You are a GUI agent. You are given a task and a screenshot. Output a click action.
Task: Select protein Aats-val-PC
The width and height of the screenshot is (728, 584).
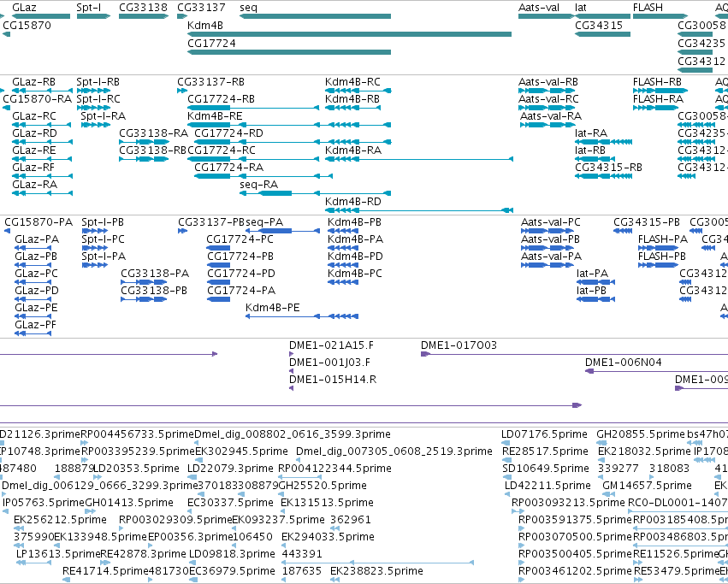click(x=547, y=231)
